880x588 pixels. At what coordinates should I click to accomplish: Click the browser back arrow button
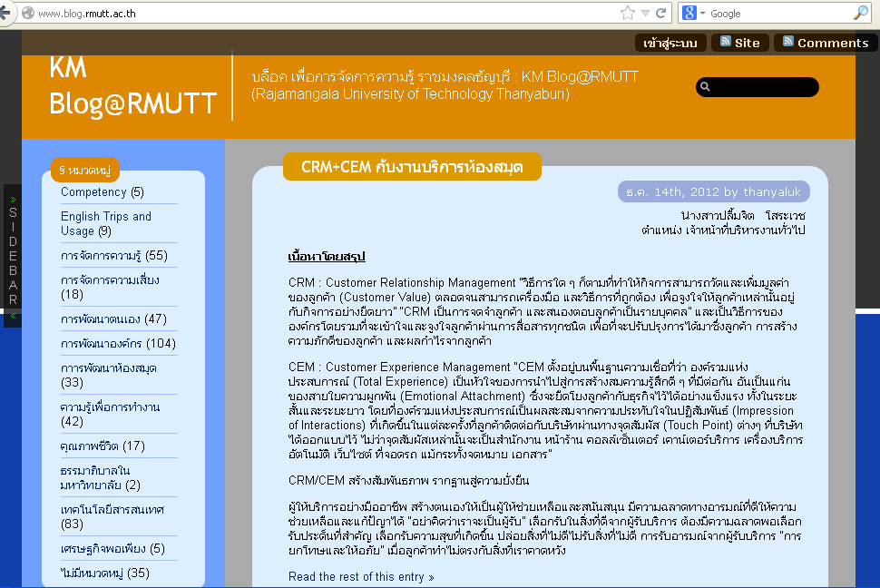(x=5, y=13)
